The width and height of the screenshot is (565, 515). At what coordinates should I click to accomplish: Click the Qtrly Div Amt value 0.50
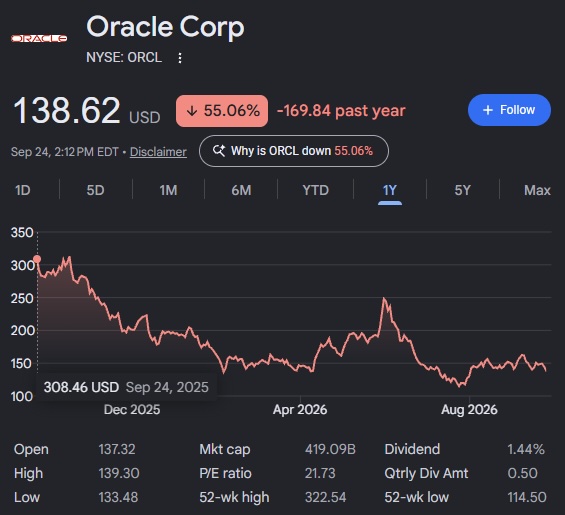(522, 473)
